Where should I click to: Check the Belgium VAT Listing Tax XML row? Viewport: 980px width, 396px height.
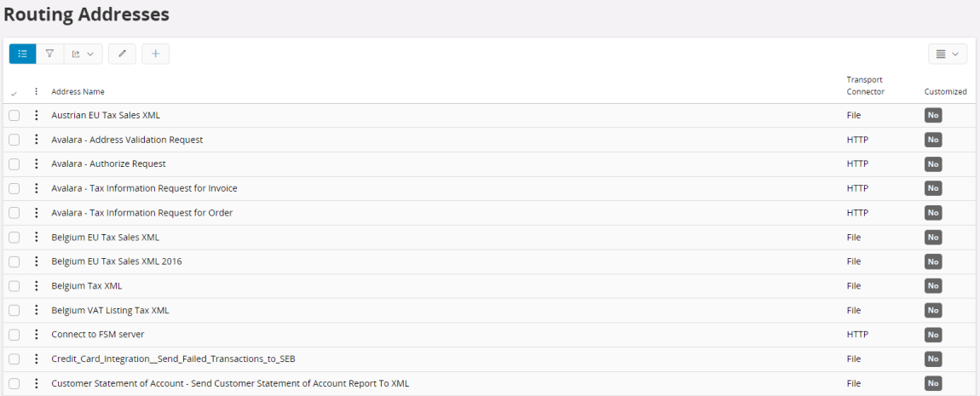(14, 311)
